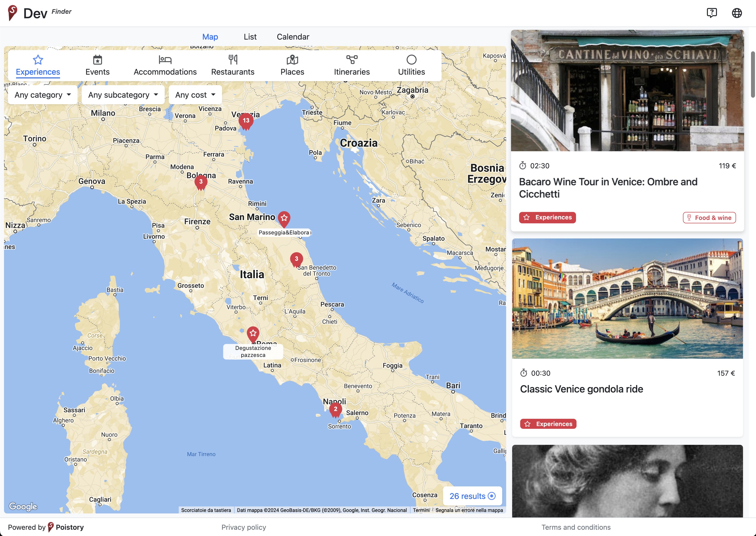Open the Privacy policy link

tap(244, 527)
